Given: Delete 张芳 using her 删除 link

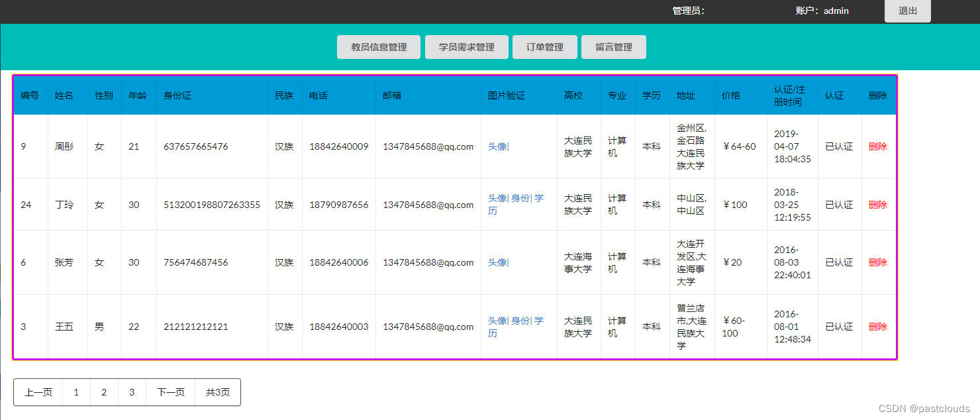Looking at the screenshot, I should point(877,262).
